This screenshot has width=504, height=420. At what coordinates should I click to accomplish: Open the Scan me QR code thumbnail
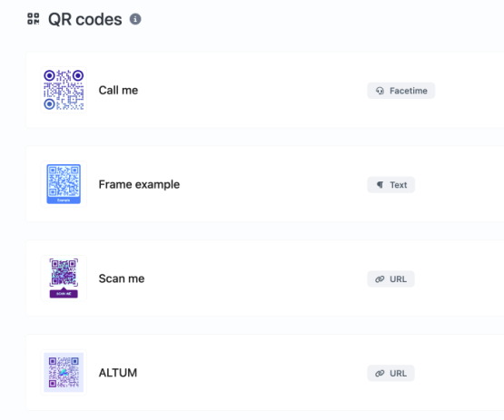64,278
